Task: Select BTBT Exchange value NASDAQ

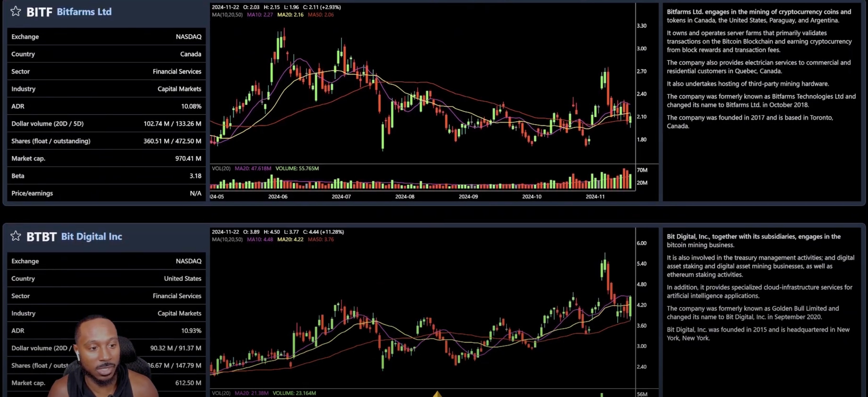Action: 188,261
